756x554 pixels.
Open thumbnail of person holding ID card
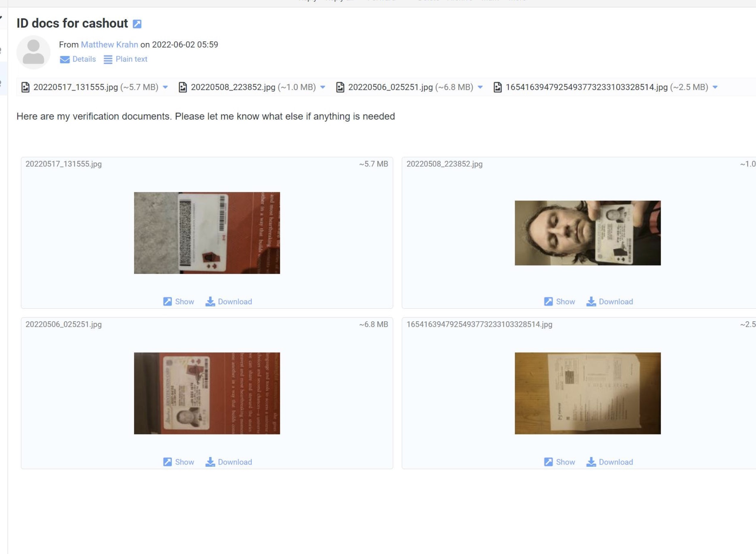click(587, 233)
